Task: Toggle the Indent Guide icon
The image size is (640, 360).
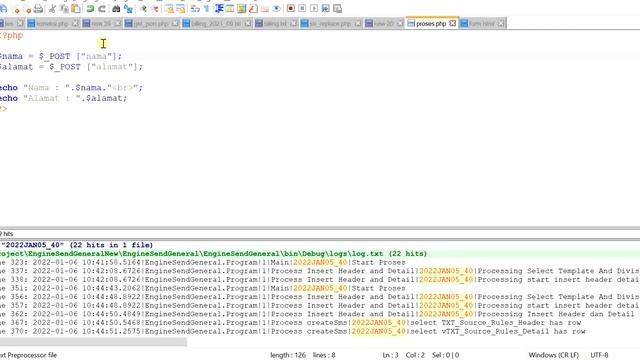Action: pos(219,9)
